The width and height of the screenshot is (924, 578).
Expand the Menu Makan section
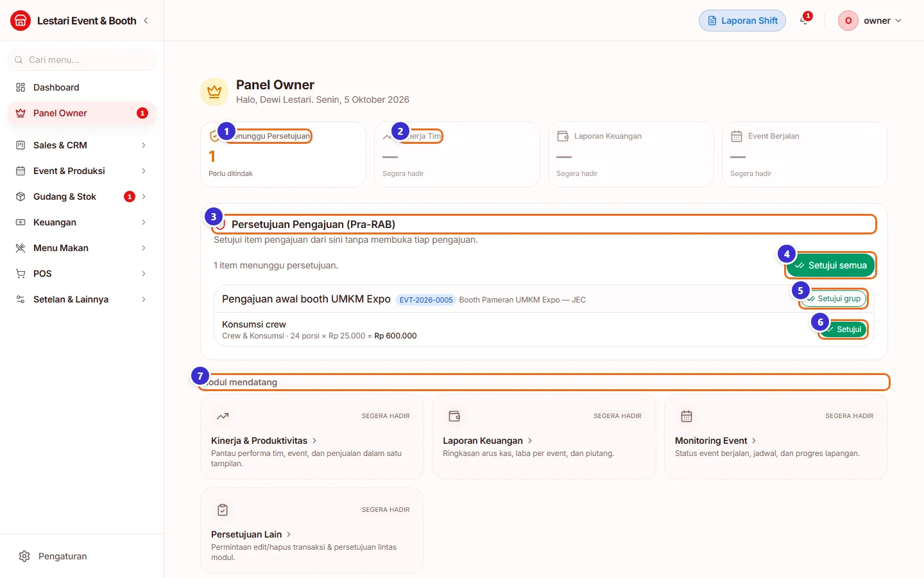tap(81, 248)
